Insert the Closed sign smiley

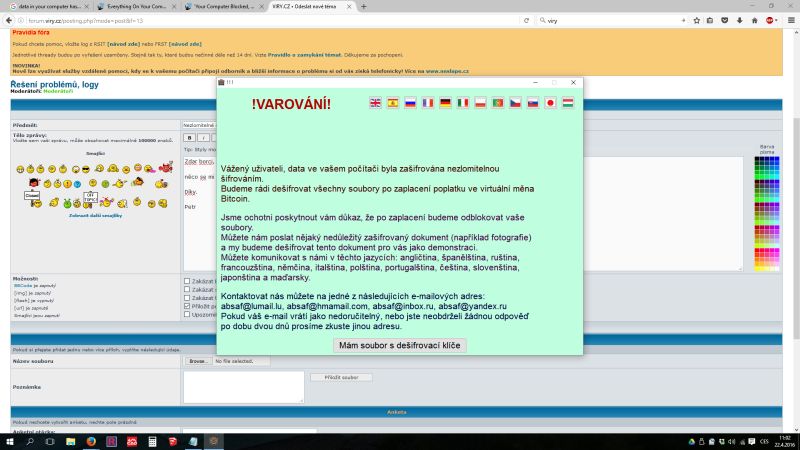tap(33, 198)
